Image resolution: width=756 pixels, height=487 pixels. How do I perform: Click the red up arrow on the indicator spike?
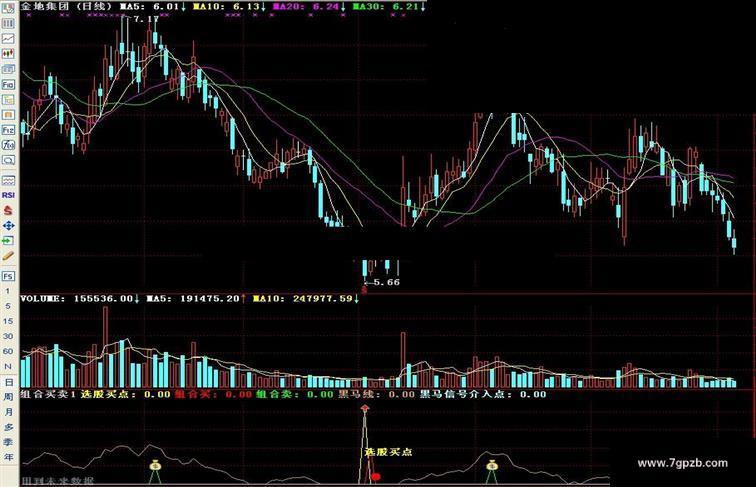pos(365,409)
